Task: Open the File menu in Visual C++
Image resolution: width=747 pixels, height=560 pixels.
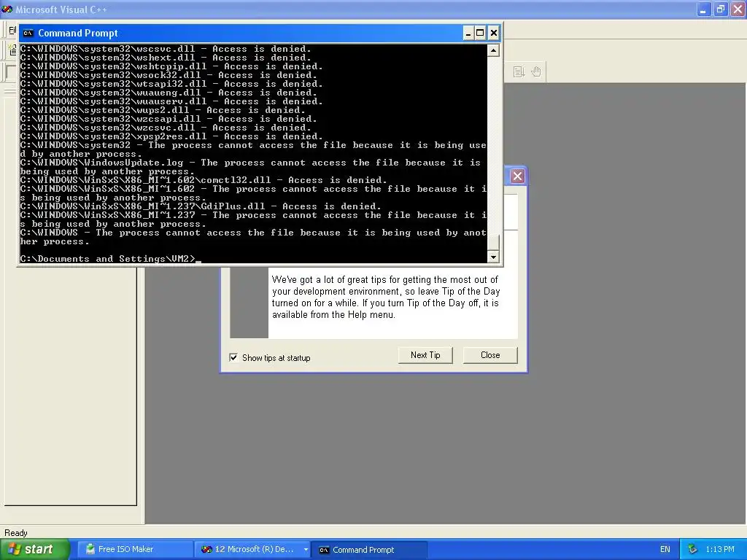Action: coord(12,30)
